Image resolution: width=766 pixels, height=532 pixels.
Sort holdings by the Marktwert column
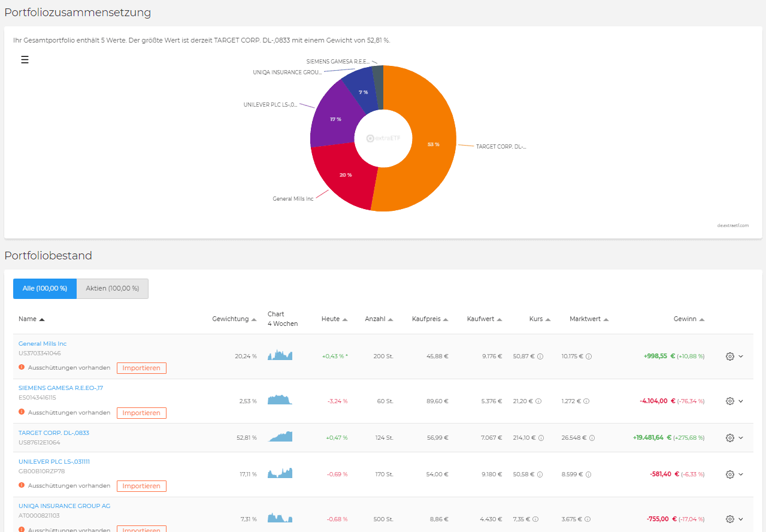589,319
